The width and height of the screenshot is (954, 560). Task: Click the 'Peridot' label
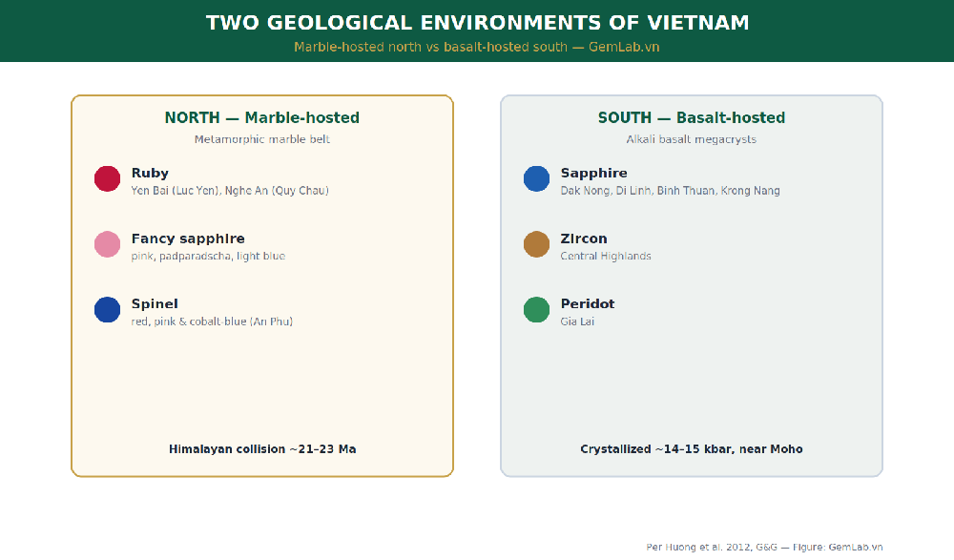588,303
